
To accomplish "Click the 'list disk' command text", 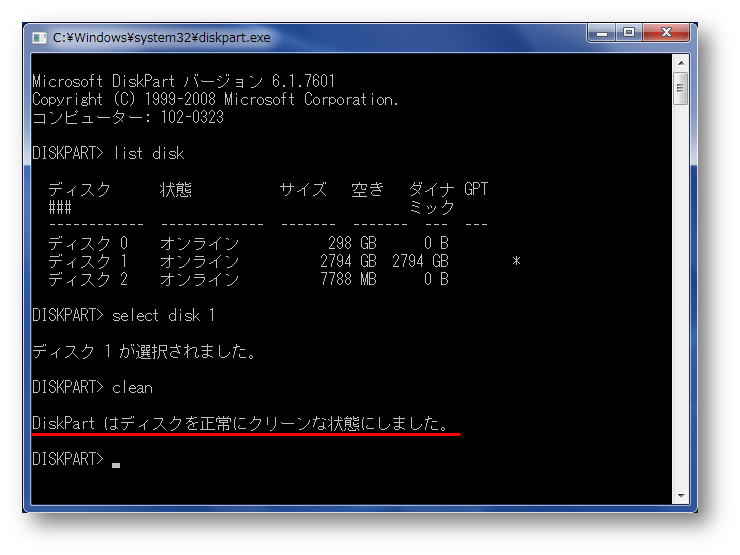I will point(149,153).
